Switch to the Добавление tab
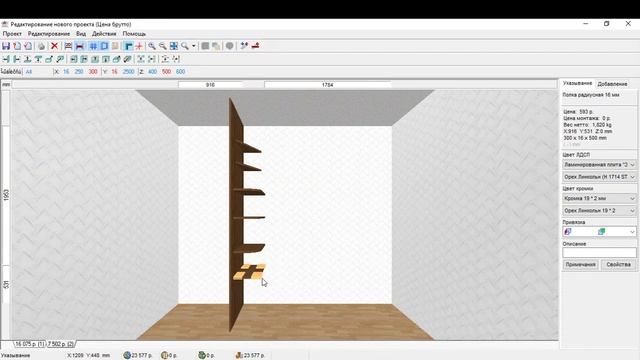640x360 pixels. [612, 84]
